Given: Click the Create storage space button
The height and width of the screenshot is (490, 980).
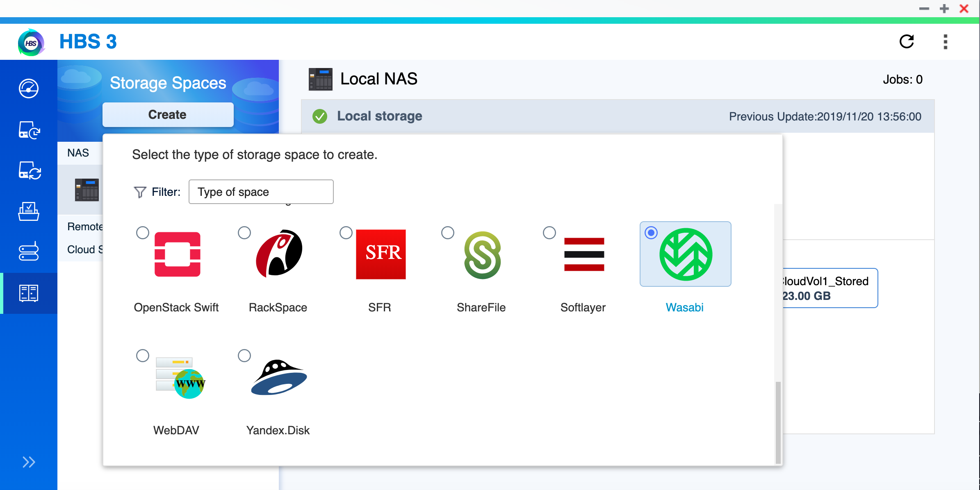Looking at the screenshot, I should coord(168,114).
